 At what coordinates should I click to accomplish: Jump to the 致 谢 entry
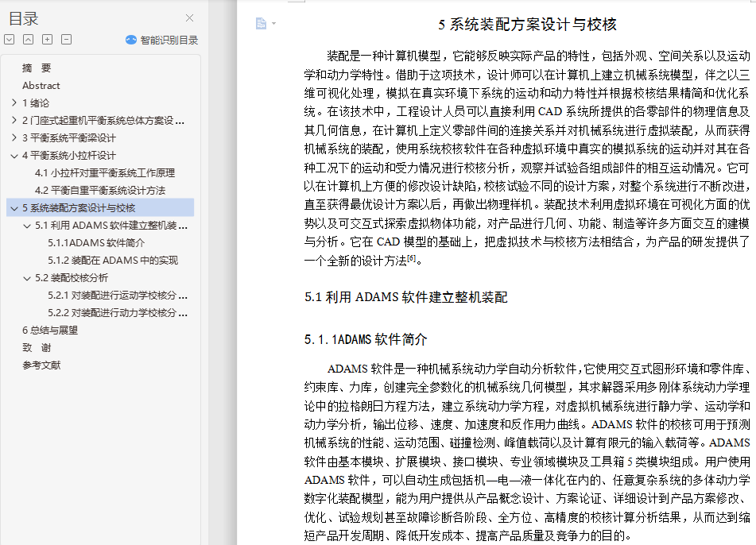point(37,347)
